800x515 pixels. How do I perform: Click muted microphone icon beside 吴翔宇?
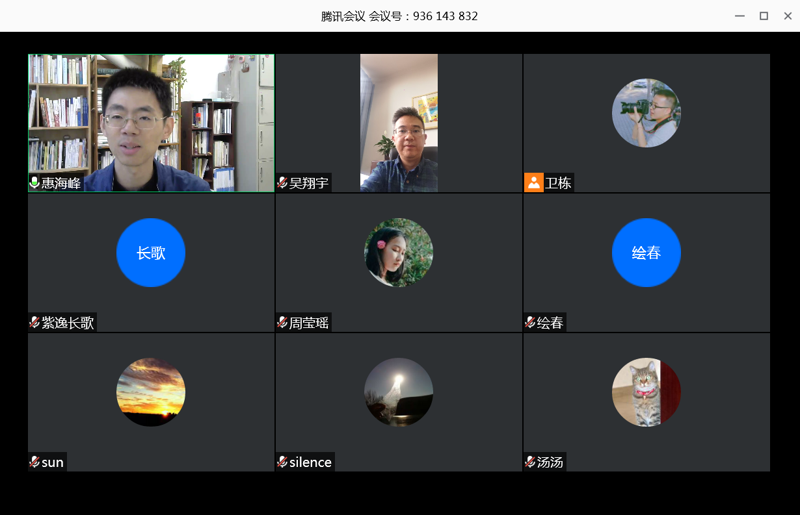click(282, 183)
